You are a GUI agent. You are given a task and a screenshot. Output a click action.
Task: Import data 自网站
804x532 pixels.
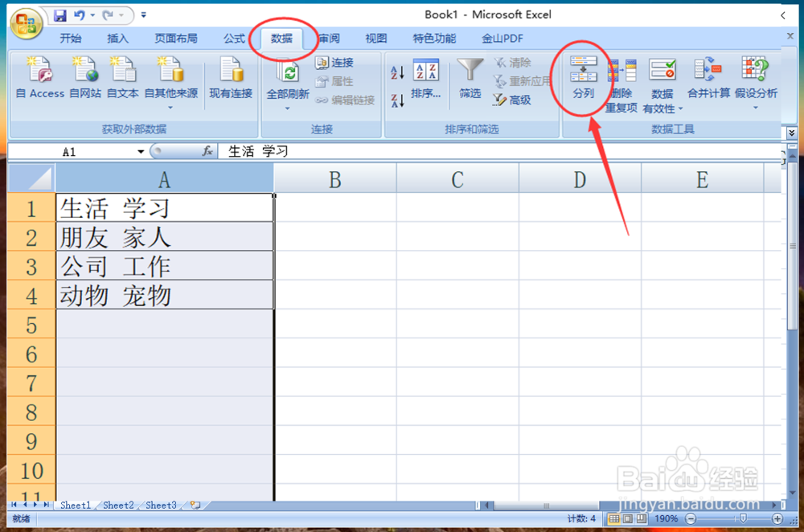tap(85, 78)
